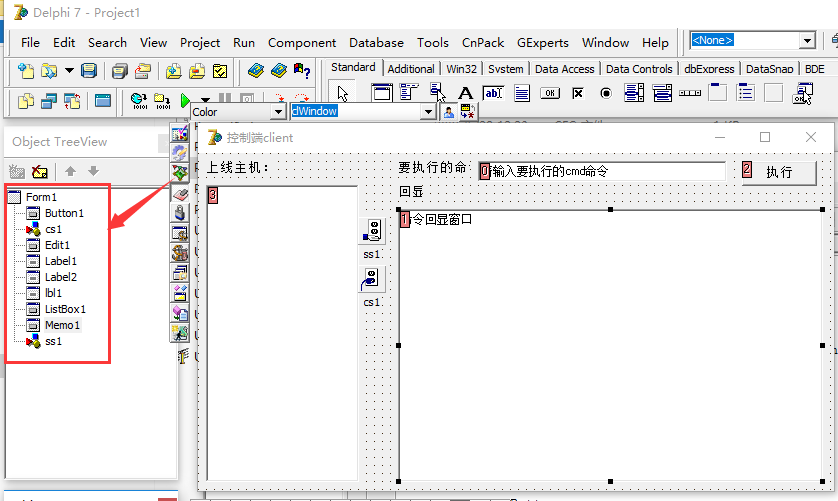Click the 执行 button on the form
This screenshot has height=501, width=838.
click(x=779, y=172)
